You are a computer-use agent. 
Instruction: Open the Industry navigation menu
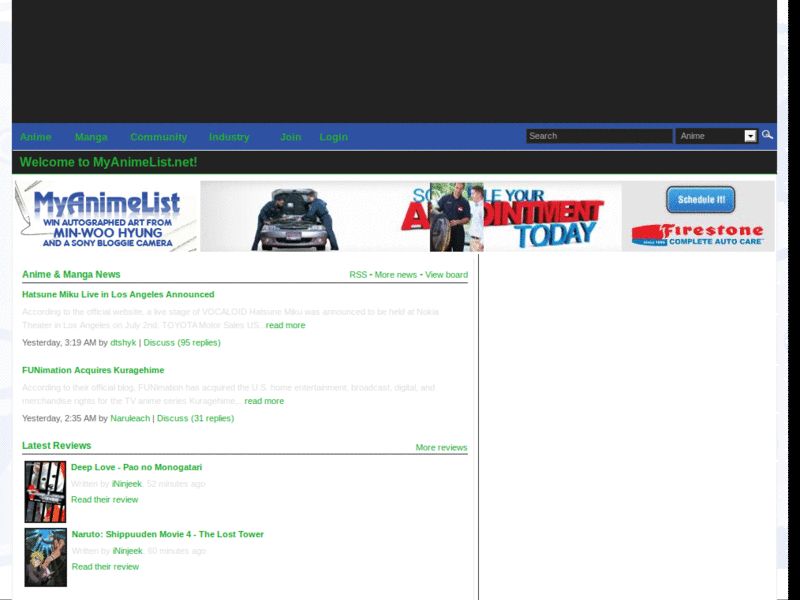pyautogui.click(x=229, y=137)
